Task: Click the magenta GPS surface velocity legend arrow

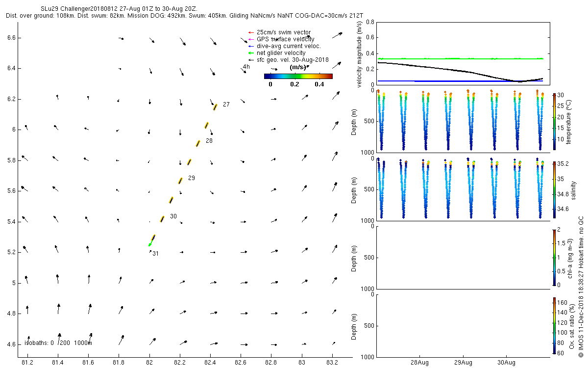Action: point(251,39)
